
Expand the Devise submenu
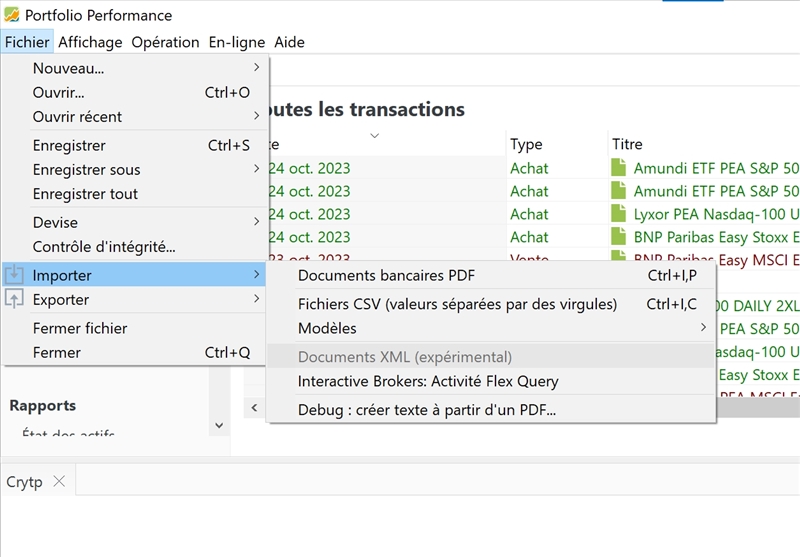[x=135, y=222]
